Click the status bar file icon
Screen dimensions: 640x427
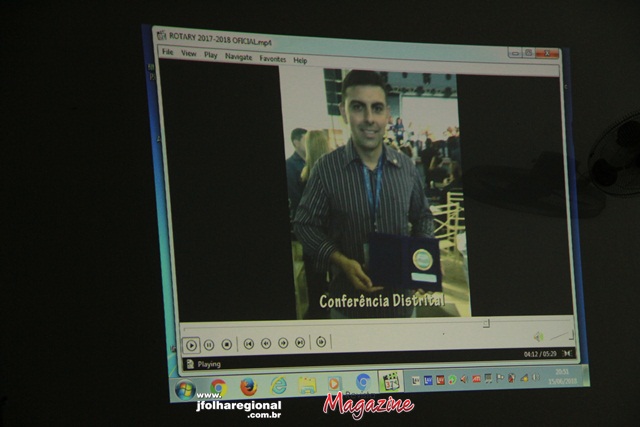click(190, 363)
